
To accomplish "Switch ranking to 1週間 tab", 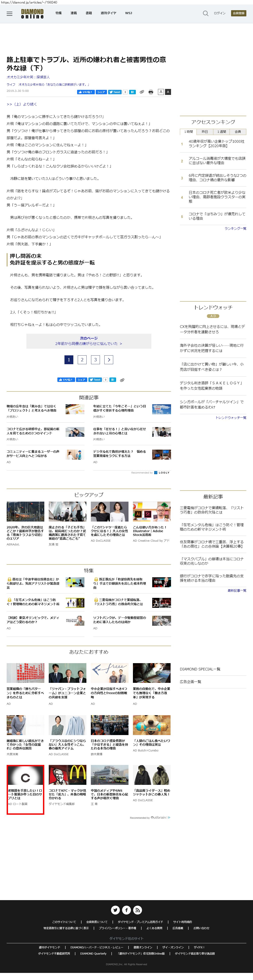I will [221, 132].
